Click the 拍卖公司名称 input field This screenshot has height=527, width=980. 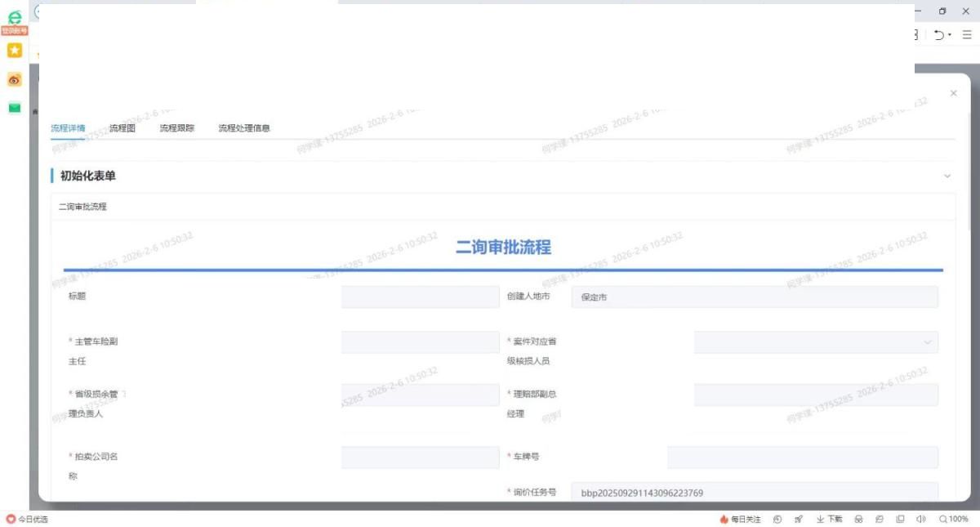pyautogui.click(x=420, y=458)
